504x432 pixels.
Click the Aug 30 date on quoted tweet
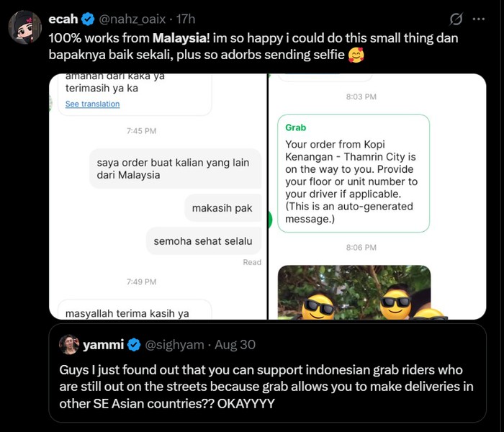pyautogui.click(x=235, y=345)
